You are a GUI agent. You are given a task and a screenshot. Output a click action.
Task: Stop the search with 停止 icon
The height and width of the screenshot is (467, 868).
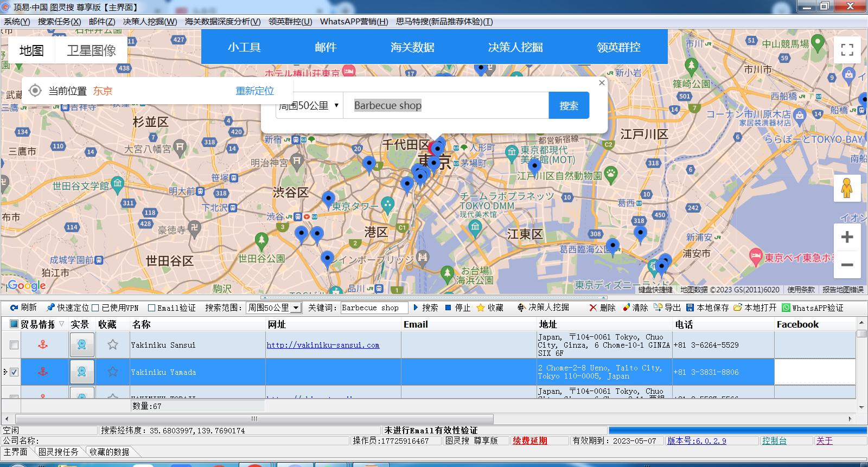(448, 308)
